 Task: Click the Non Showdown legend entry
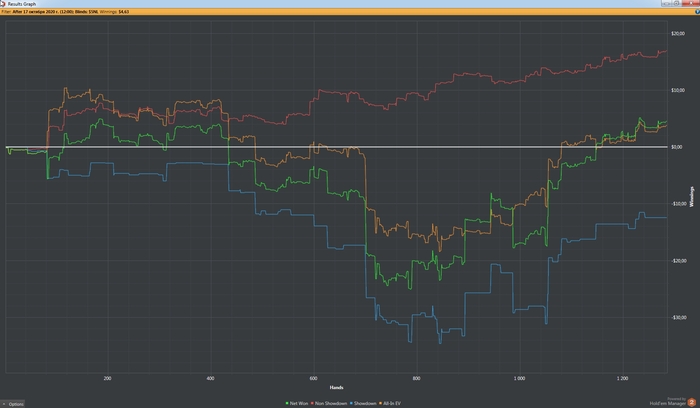click(329, 404)
